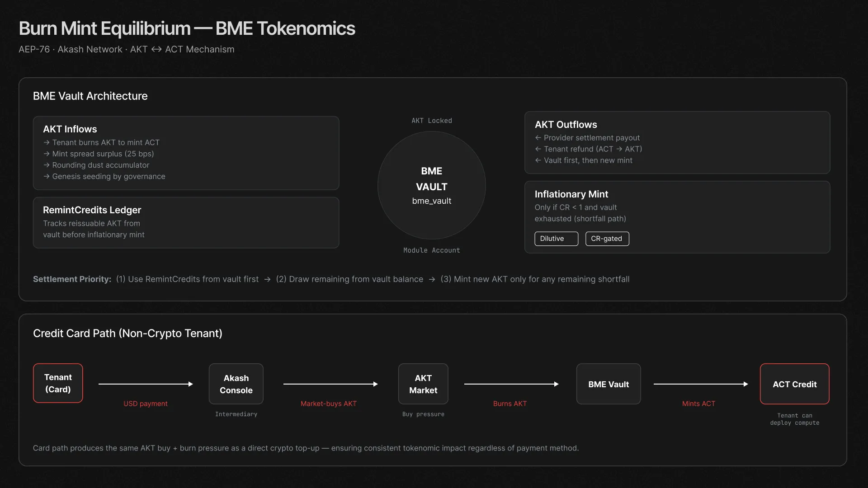This screenshot has height=488, width=868.
Task: Click the Settlement Priority text
Action: point(71,279)
